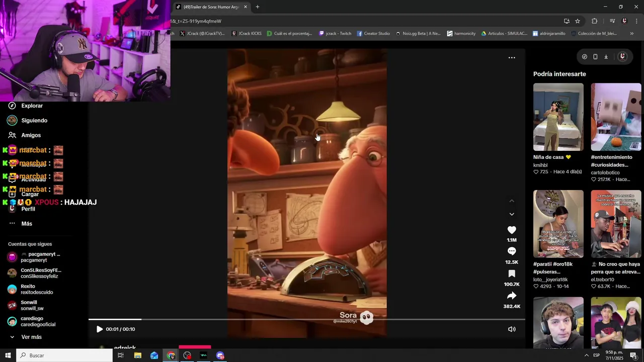Share the video using the arrow icon
The width and height of the screenshot is (644, 362).
coord(512,296)
